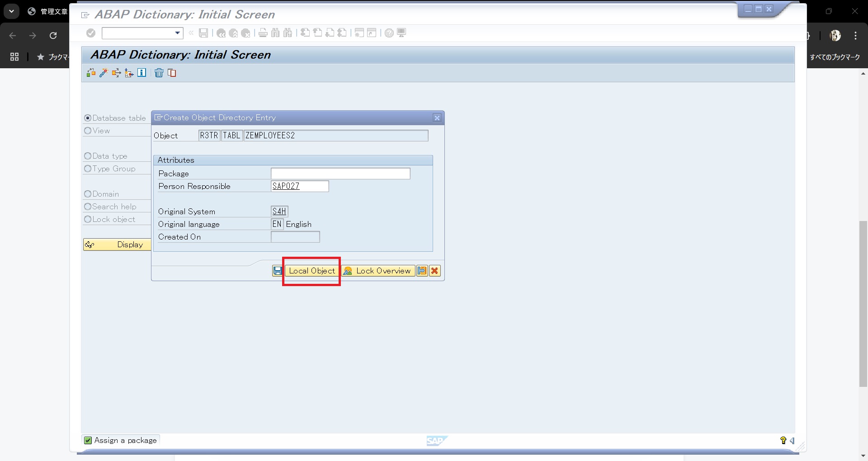Select the Database table radio button
Screen dimensions: 868x461
pos(88,118)
